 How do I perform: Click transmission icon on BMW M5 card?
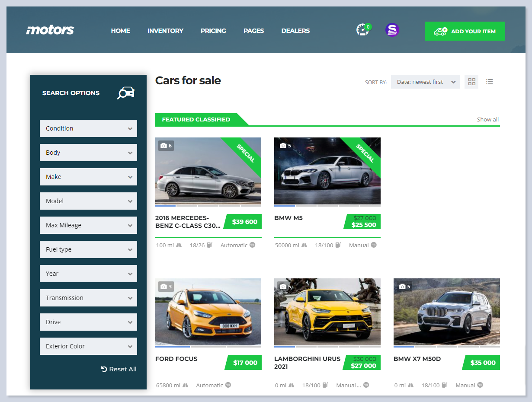coord(374,245)
